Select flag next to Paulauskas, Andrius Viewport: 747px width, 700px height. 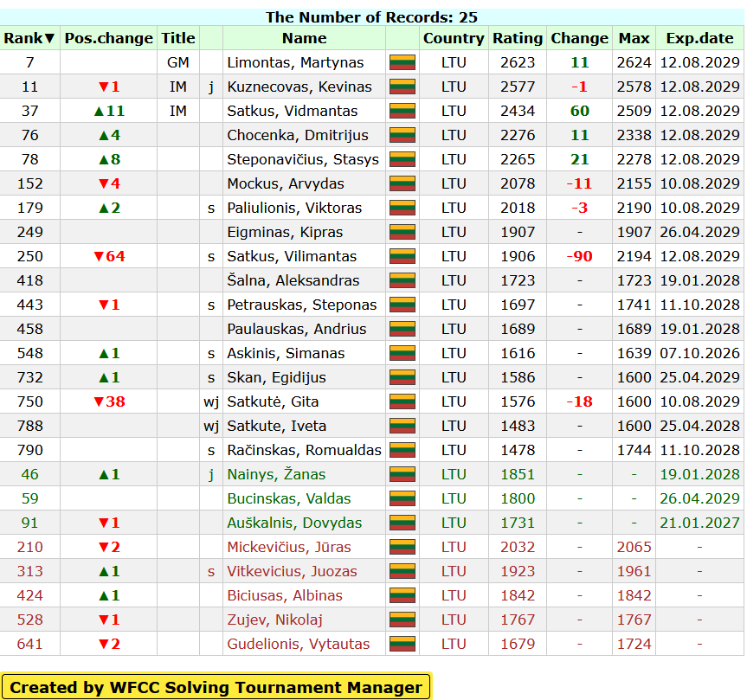[x=402, y=329]
